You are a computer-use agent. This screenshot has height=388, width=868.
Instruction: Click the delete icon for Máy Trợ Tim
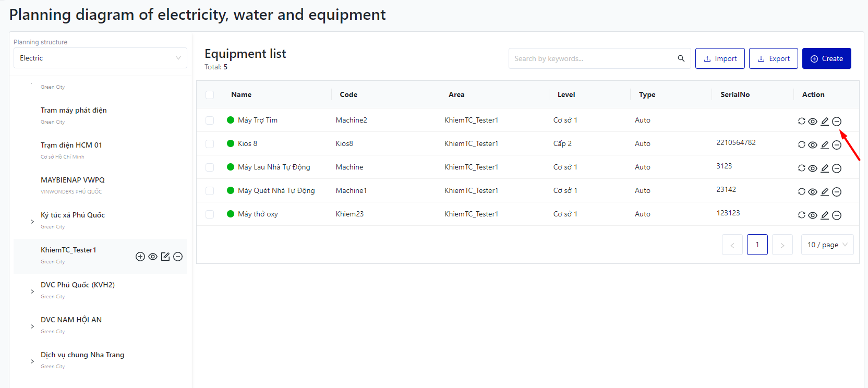tap(837, 122)
